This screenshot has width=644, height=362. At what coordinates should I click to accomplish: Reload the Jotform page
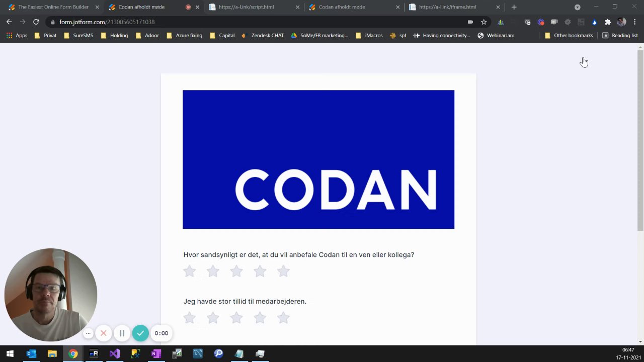[x=36, y=22]
